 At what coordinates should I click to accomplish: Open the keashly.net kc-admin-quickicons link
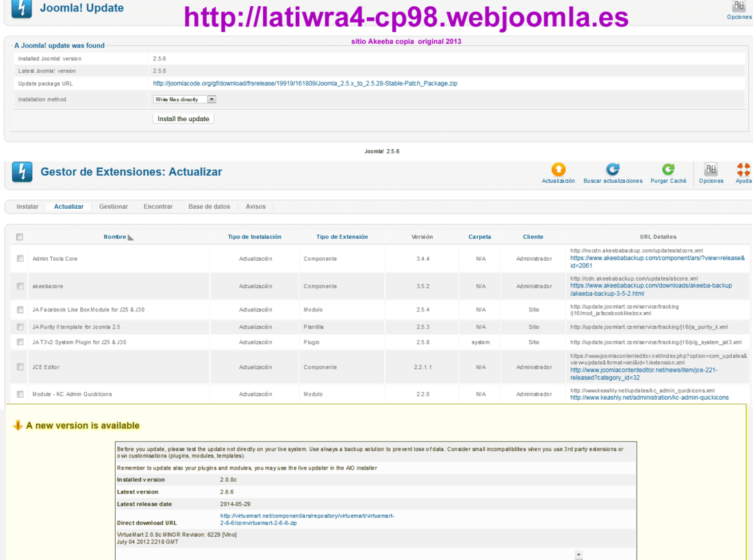pos(649,398)
